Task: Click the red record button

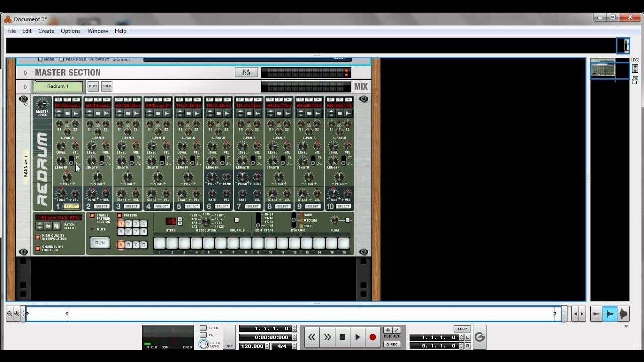Action: point(372,337)
